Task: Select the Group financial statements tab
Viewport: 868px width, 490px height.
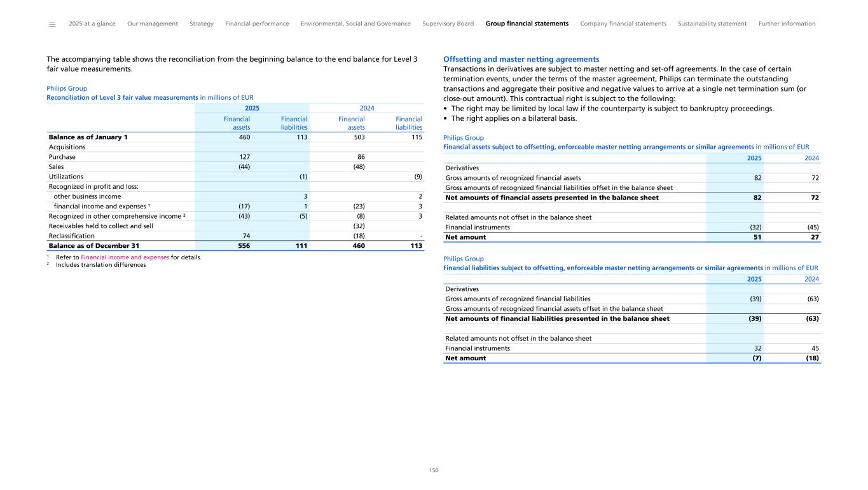Action: [x=527, y=24]
